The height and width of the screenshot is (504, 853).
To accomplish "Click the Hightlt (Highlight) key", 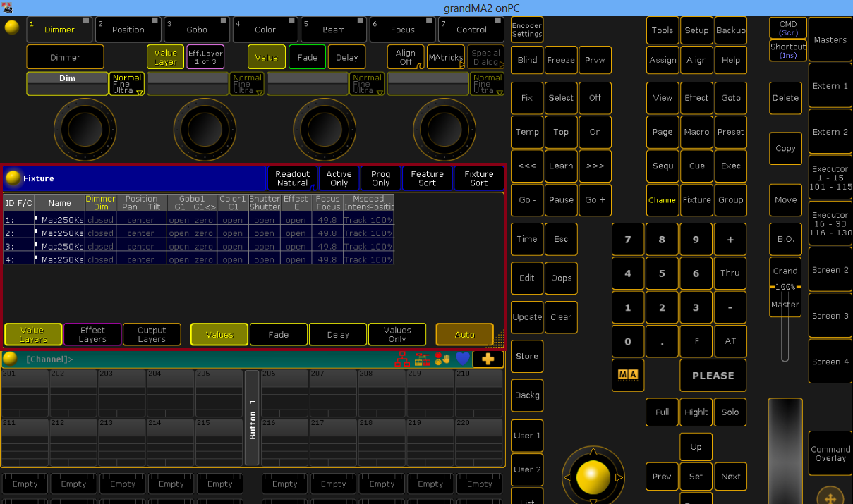I will click(x=696, y=412).
